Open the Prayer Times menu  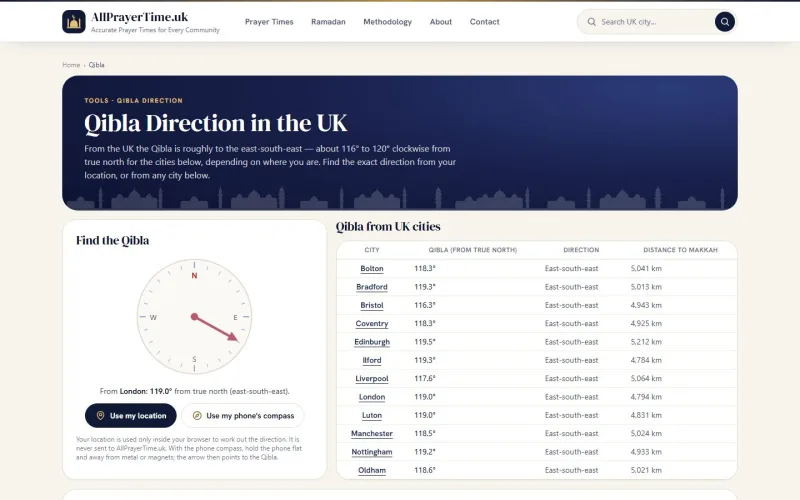click(269, 22)
